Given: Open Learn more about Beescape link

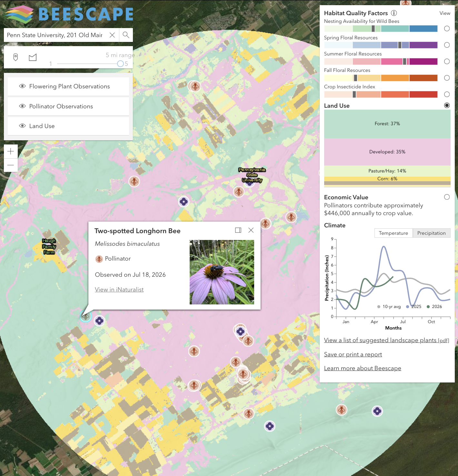Looking at the screenshot, I should pos(363,368).
